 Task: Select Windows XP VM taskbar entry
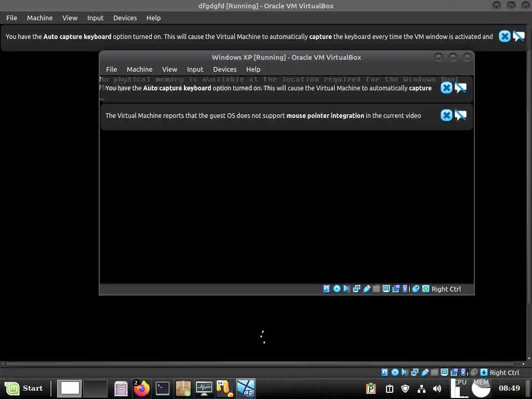click(246, 388)
